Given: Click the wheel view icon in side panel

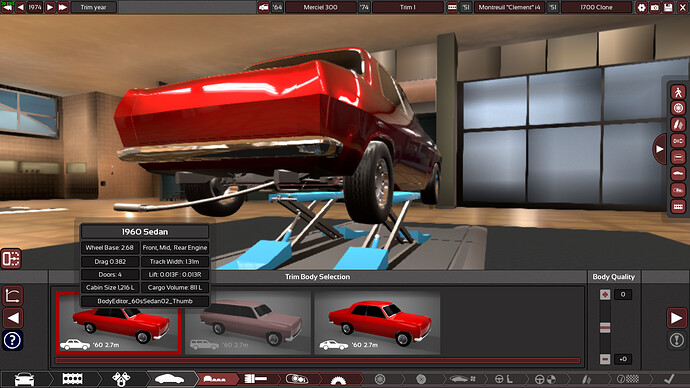Looking at the screenshot, I should click(x=678, y=108).
